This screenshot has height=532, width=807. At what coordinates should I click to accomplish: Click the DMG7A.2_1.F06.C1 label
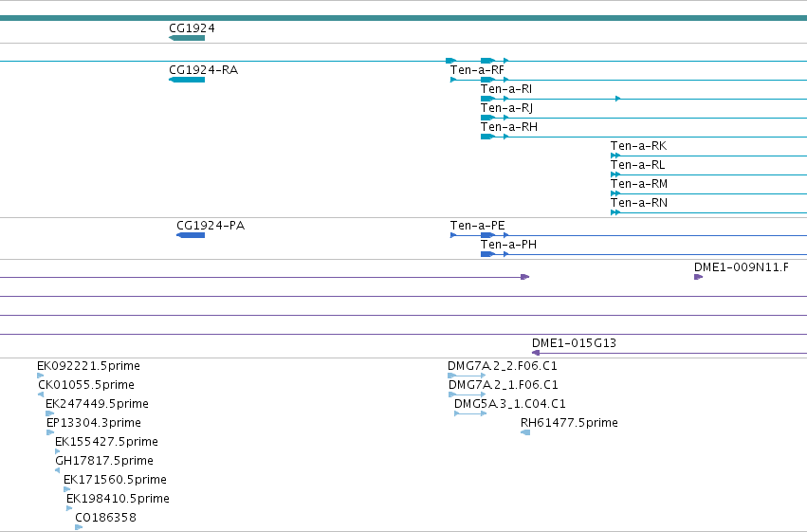tap(504, 385)
